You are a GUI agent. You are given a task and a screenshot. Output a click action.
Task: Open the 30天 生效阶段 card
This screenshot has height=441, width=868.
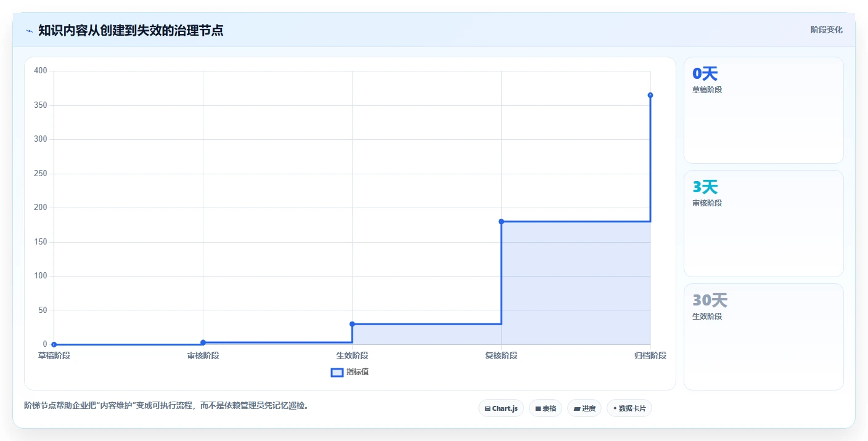764,337
